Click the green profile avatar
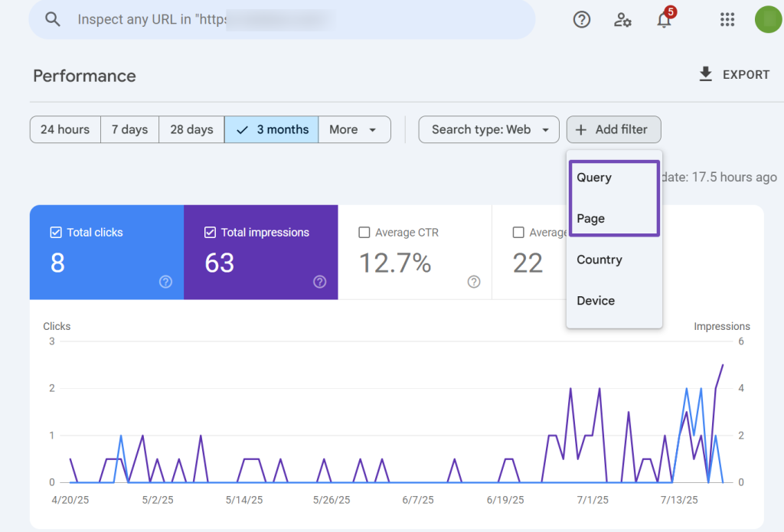 [768, 19]
